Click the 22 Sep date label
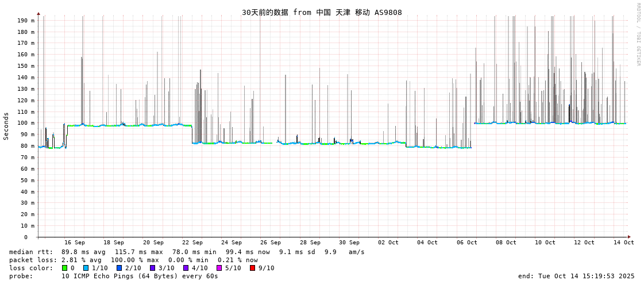 (192, 243)
